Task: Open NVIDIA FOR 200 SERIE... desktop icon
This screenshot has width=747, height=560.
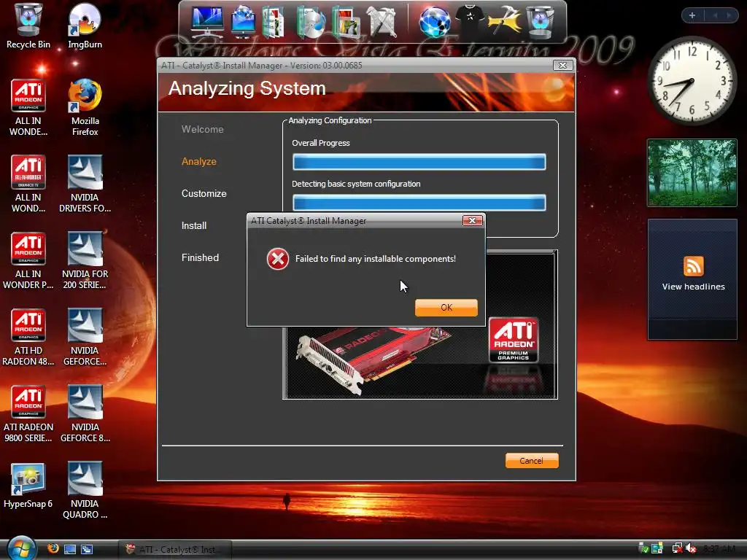Action: [85, 261]
